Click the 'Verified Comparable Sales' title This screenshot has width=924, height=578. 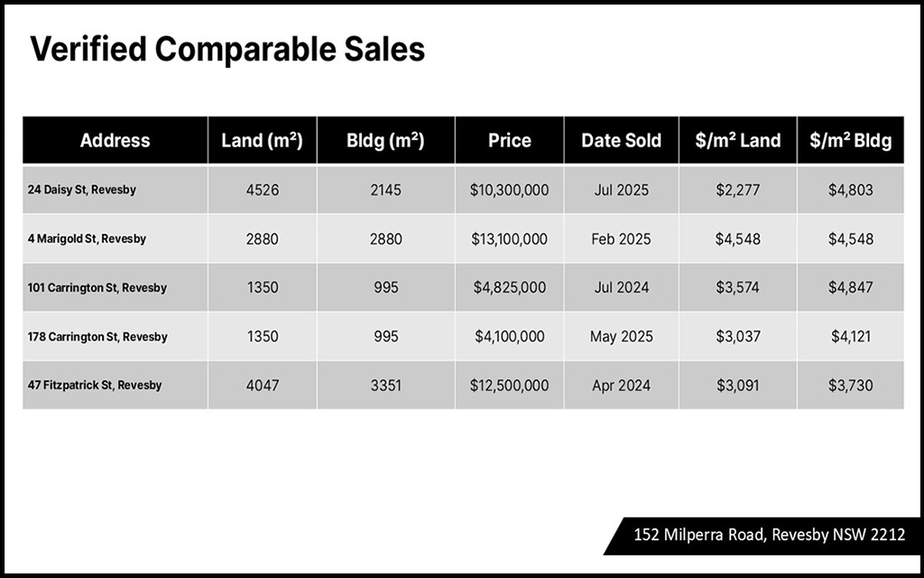227,50
